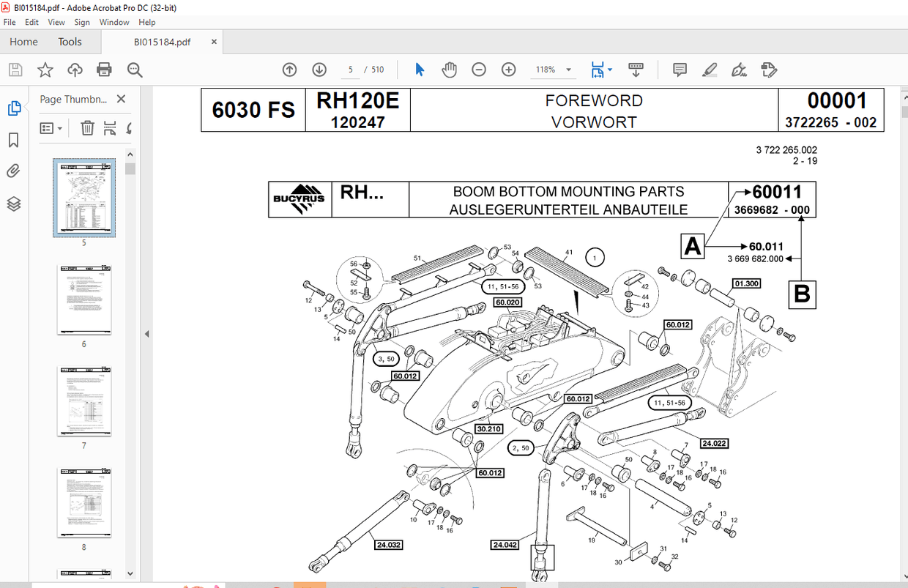This screenshot has height=588, width=908.
Task: Delete page using trash icon in thumbnails panel
Action: (87, 127)
